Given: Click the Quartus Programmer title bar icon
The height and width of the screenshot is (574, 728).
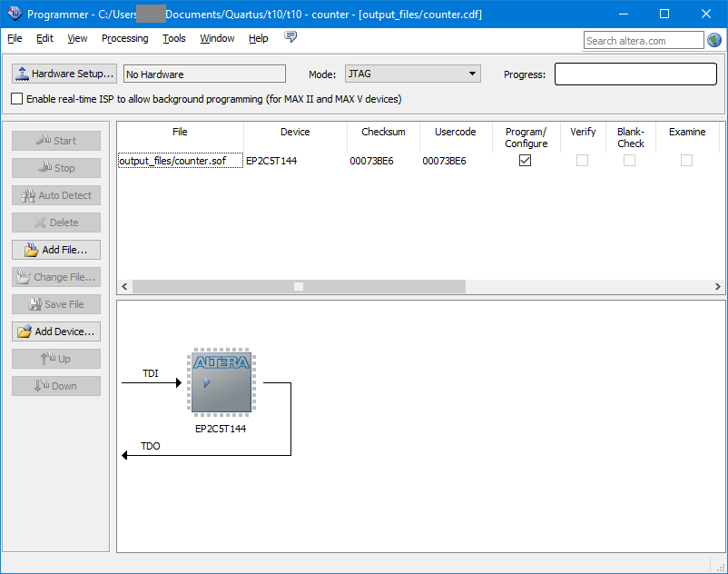Looking at the screenshot, I should point(15,14).
